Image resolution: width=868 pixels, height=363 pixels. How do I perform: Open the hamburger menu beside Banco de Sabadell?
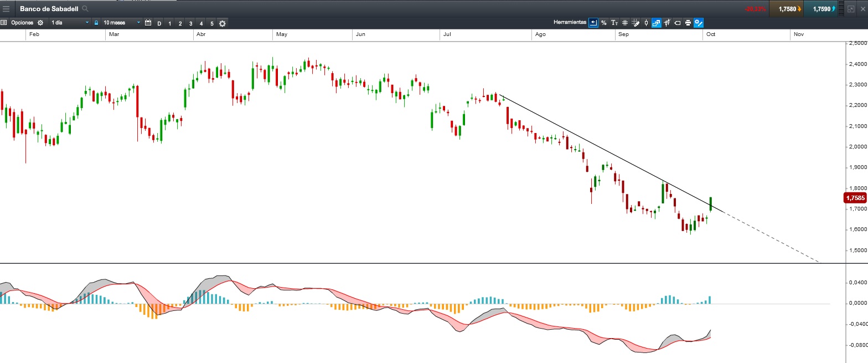pos(6,9)
